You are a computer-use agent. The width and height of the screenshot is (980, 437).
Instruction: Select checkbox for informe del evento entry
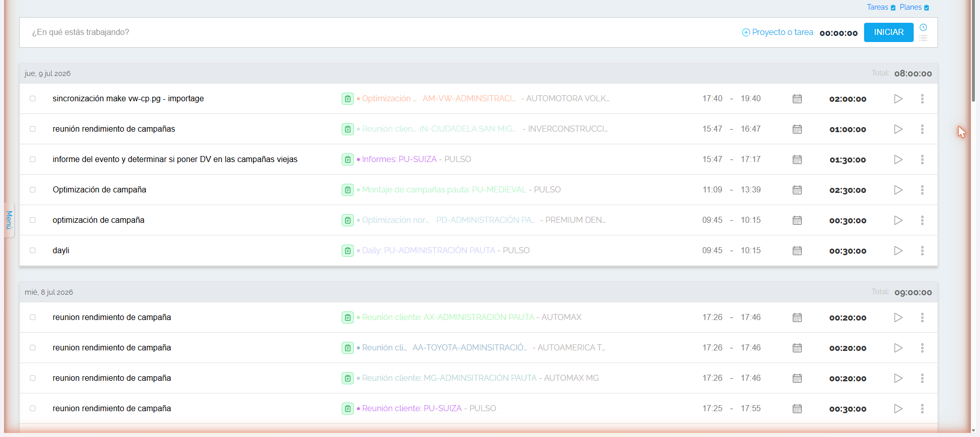point(32,160)
